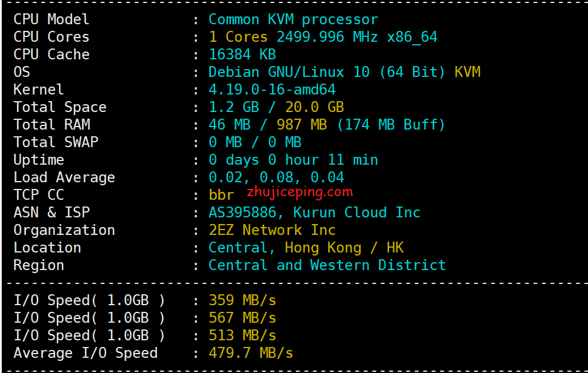Select '46 MB' used RAM value
588x373 pixels.
pyautogui.click(x=230, y=124)
